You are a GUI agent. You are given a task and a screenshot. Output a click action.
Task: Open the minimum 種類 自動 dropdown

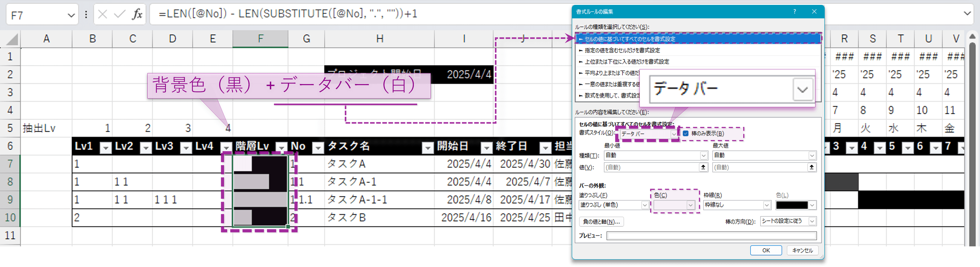click(703, 155)
